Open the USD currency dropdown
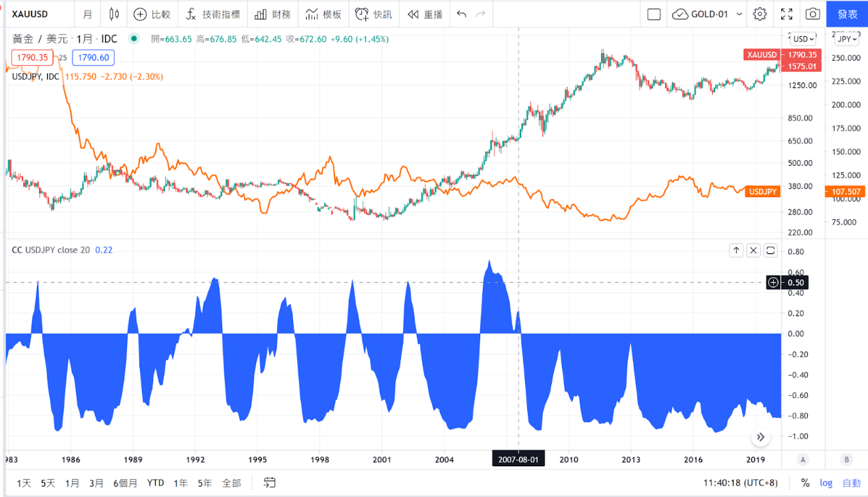This screenshot has width=868, height=497. point(804,39)
